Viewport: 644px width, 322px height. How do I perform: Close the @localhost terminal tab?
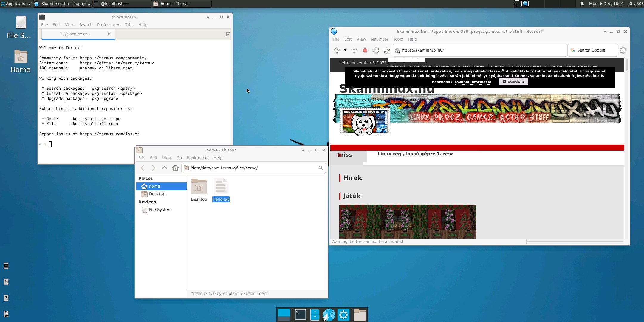pos(109,34)
